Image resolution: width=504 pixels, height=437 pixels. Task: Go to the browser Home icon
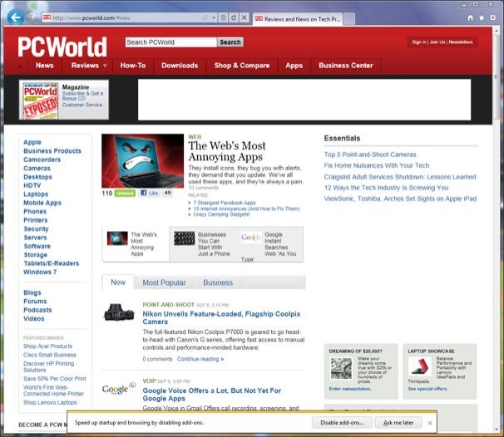[470, 18]
